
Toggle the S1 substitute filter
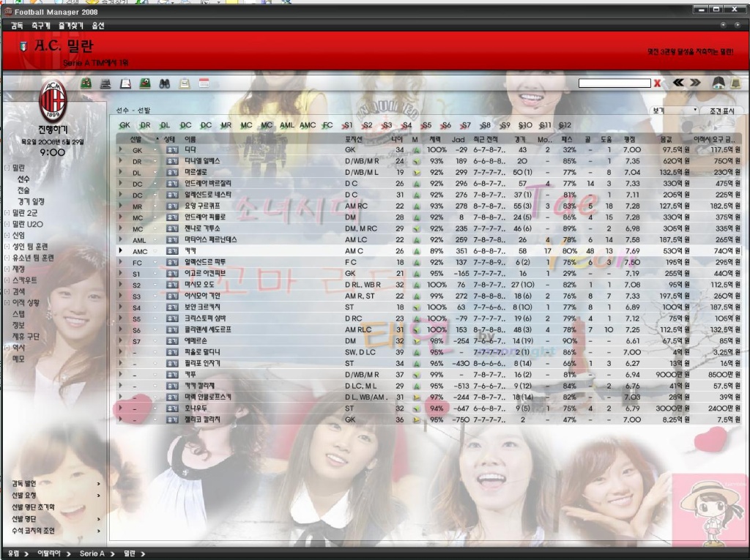click(349, 125)
